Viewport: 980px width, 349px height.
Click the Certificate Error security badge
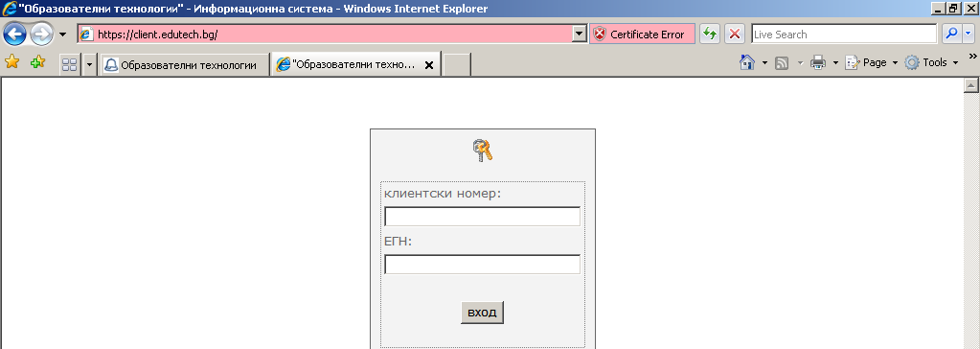point(642,35)
